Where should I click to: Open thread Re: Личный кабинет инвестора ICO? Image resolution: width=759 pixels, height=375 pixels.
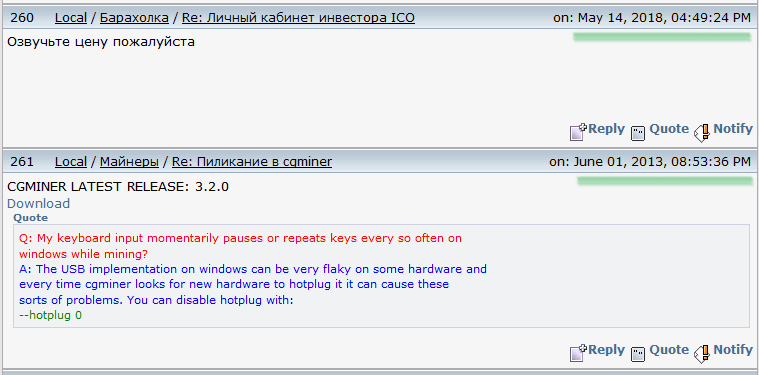coord(298,18)
